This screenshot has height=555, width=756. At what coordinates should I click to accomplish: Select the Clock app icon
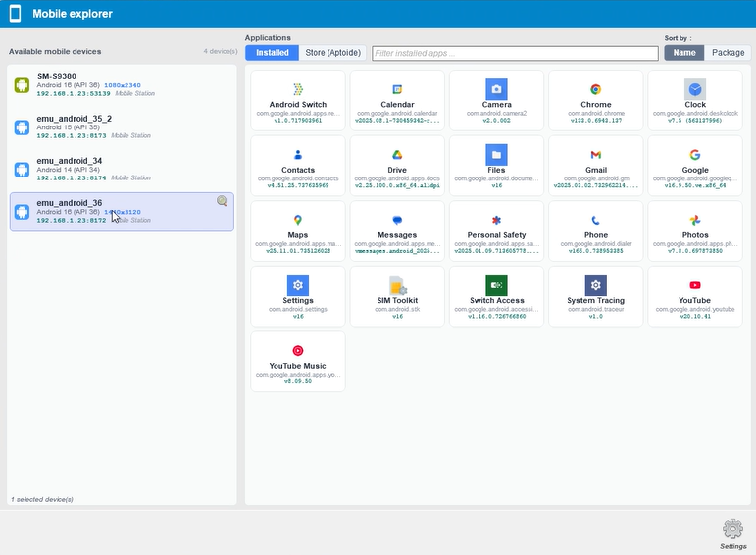(695, 89)
